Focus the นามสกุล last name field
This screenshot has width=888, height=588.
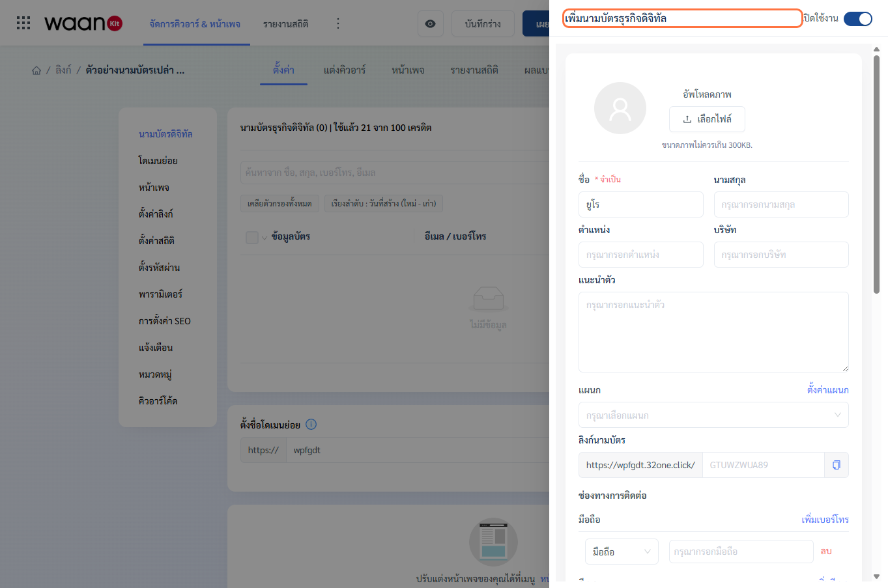(x=781, y=204)
